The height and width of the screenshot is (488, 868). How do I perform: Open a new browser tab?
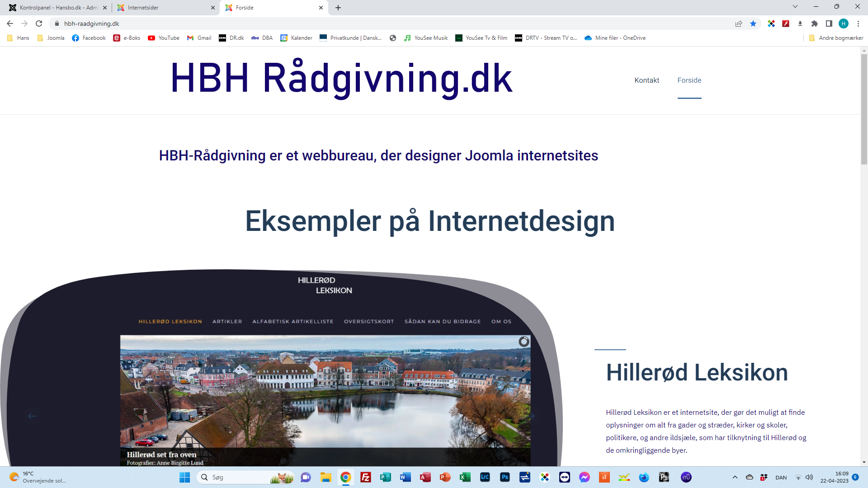click(x=338, y=8)
